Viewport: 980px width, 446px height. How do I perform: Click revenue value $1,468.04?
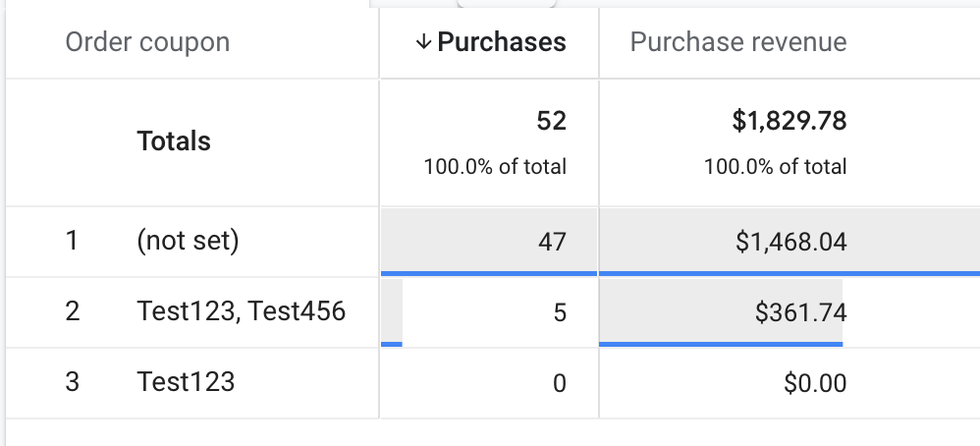coord(790,242)
